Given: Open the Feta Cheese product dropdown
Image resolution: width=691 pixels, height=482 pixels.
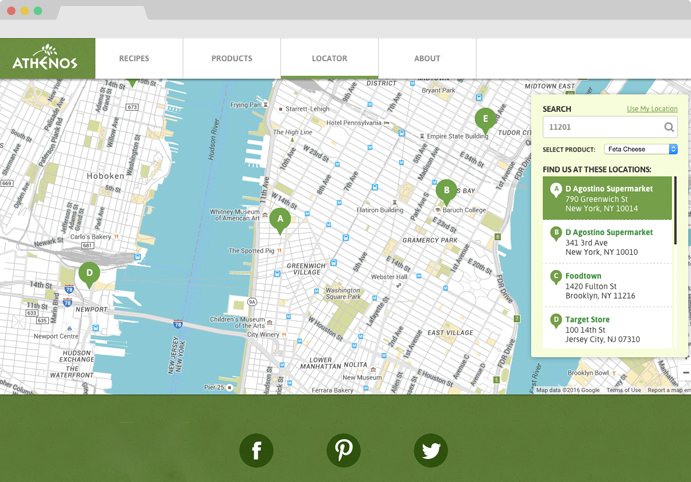Looking at the screenshot, I should click(x=641, y=149).
